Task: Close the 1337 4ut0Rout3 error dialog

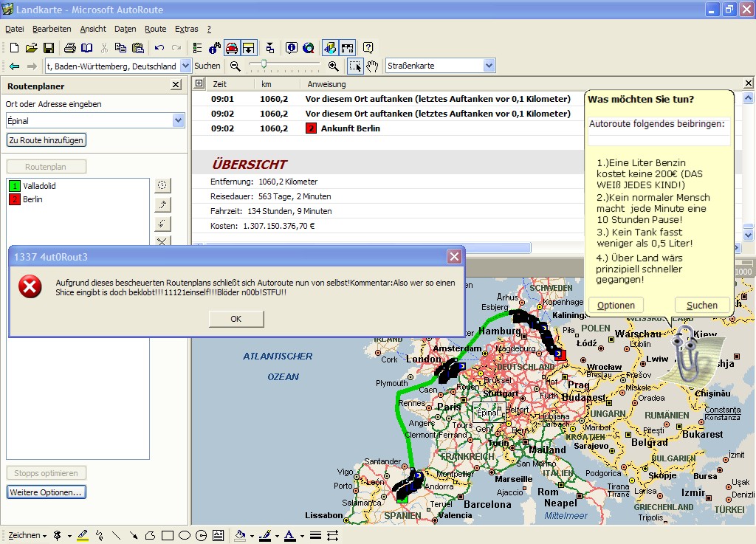Action: point(454,257)
